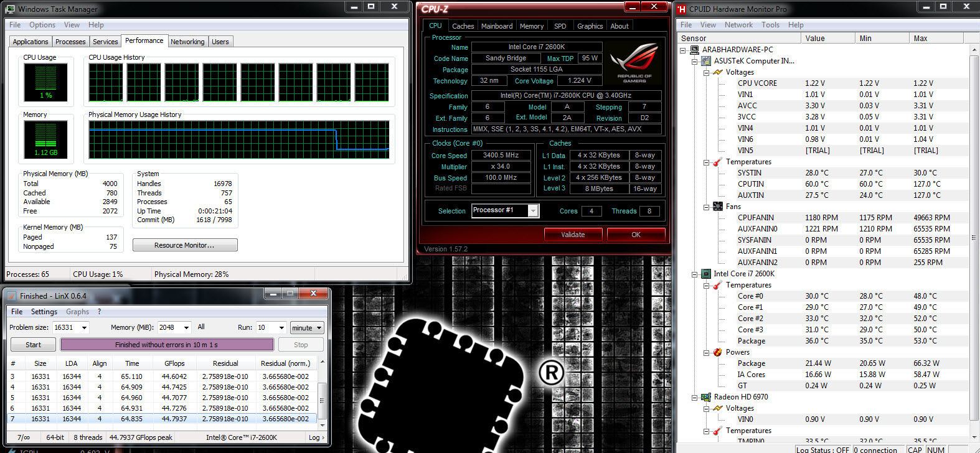Open the Problem size dropdown in LinX

[x=84, y=328]
